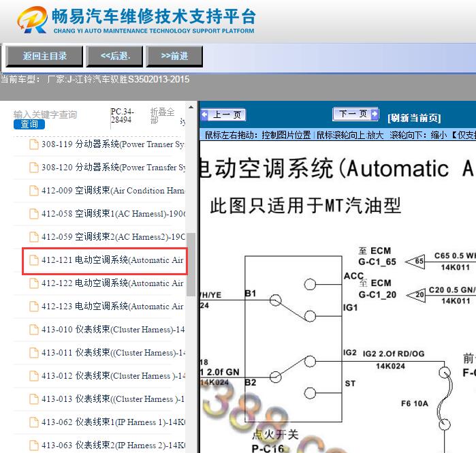The width and height of the screenshot is (476, 453).
Task: Click document icon of 413-012 row
Action: click(33, 375)
